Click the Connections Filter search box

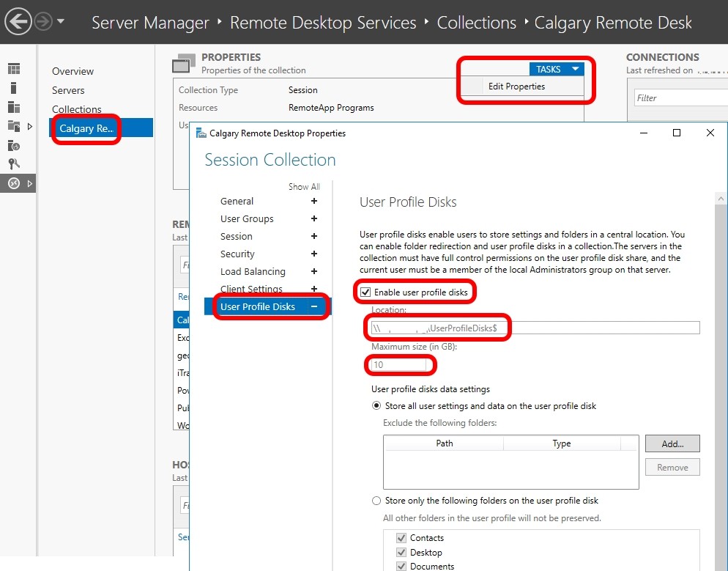click(x=677, y=97)
